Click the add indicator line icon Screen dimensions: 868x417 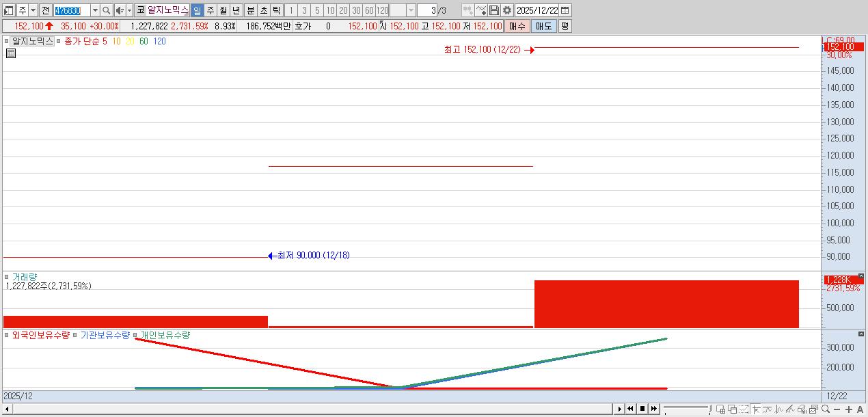pos(480,10)
